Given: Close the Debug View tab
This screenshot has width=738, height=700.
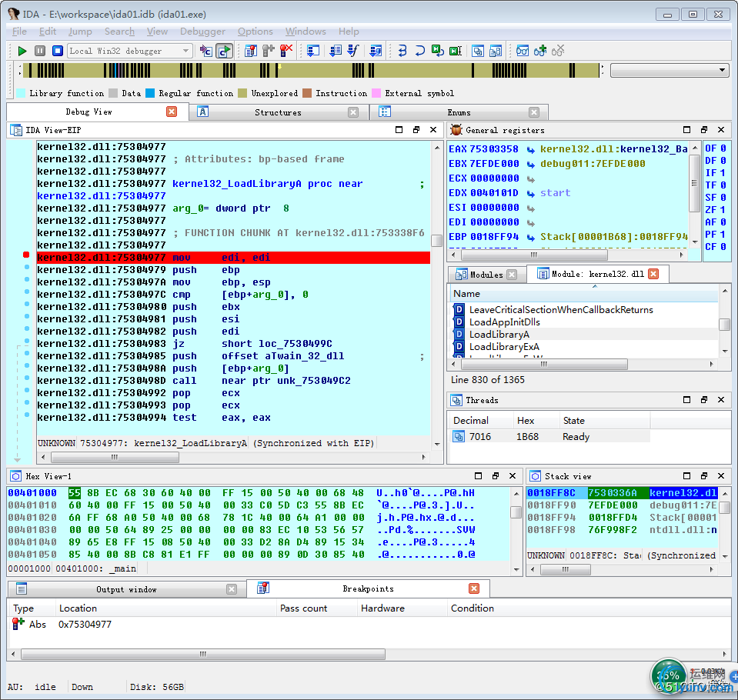Looking at the screenshot, I should click(172, 112).
